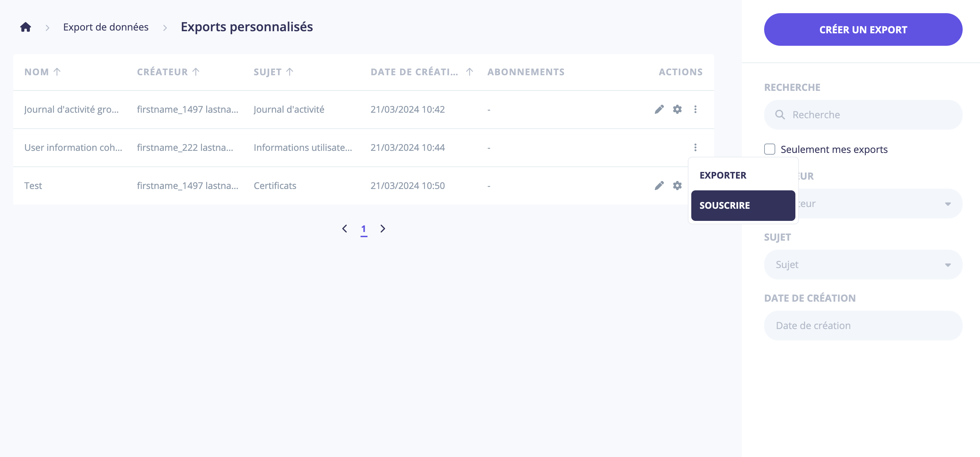Go to the next page with the right chevron
The image size is (980, 457).
[x=383, y=228]
